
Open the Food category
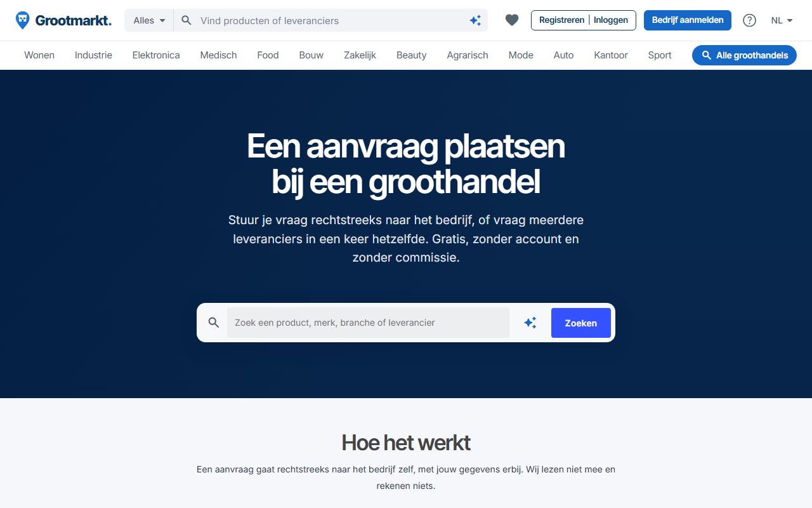[268, 55]
